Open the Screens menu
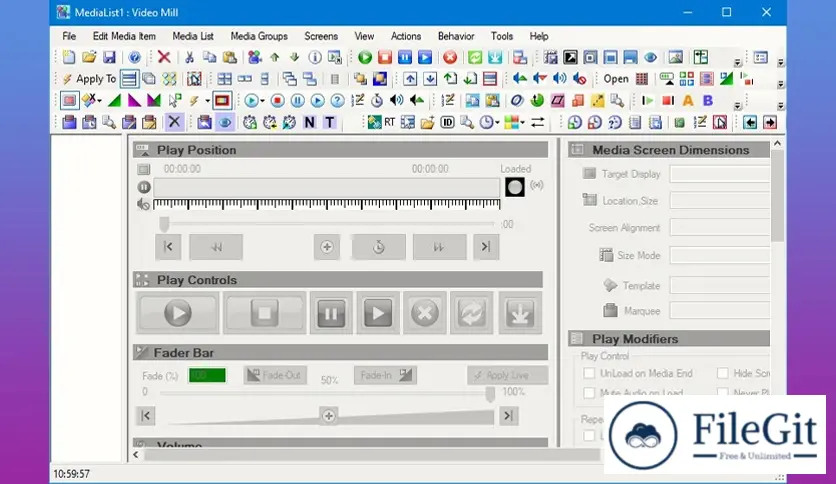Screen dimensions: 836x484 (x=321, y=36)
